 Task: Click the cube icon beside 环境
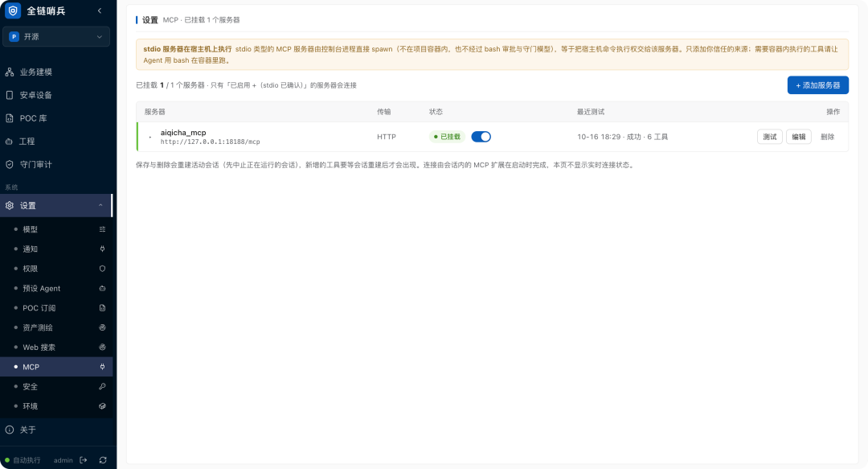point(102,406)
